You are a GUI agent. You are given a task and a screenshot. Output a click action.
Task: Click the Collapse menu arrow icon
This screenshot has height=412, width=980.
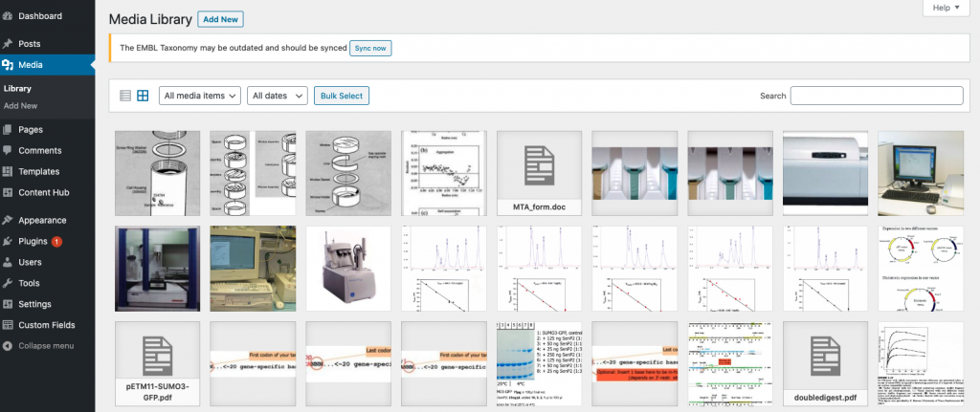(x=8, y=346)
